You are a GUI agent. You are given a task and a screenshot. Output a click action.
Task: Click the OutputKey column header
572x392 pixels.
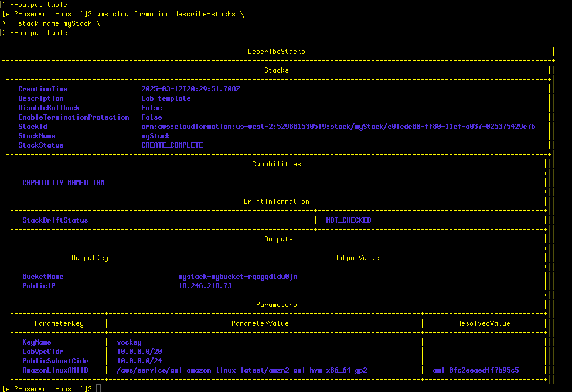(x=90, y=258)
